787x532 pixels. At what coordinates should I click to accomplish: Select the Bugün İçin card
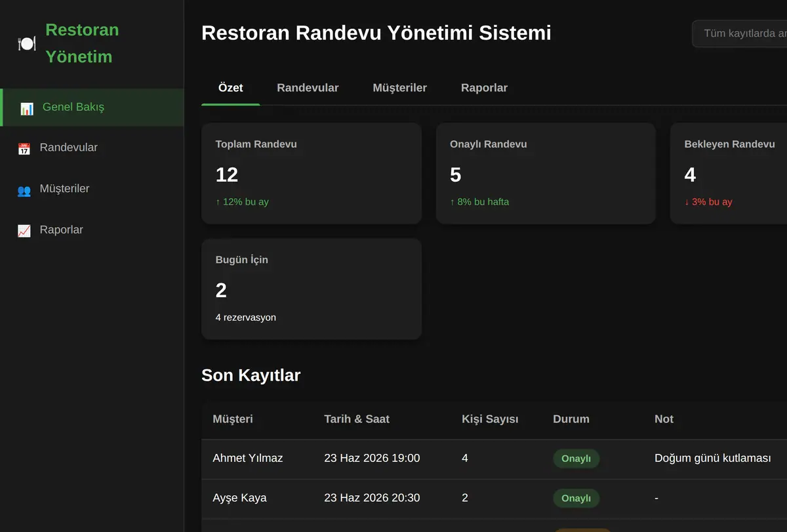click(x=312, y=289)
